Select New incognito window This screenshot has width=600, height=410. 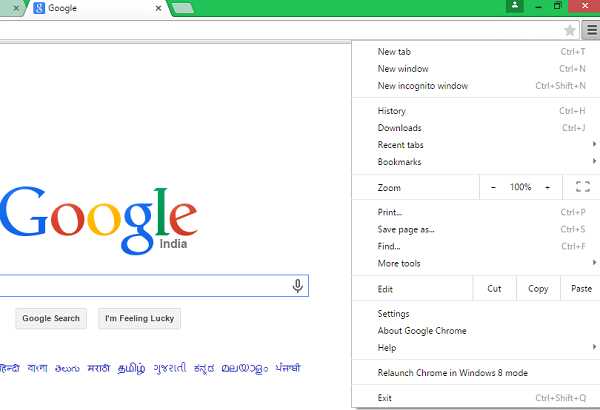[x=422, y=86]
